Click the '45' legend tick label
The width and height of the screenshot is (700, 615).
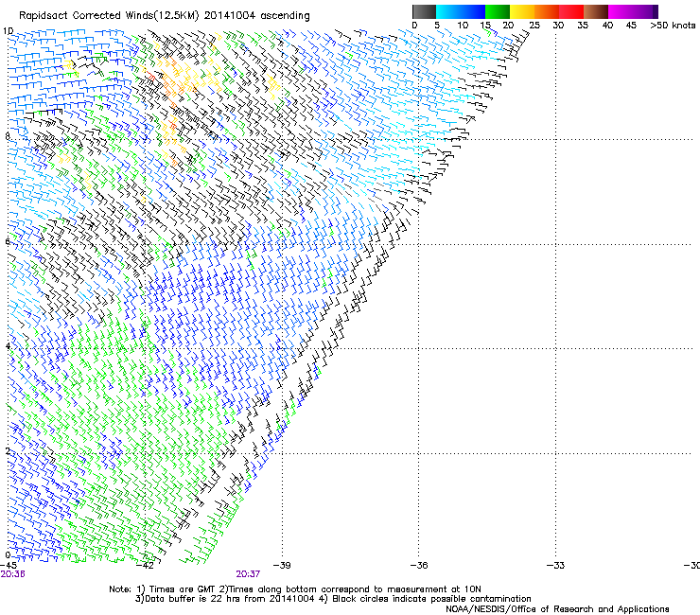(631, 26)
